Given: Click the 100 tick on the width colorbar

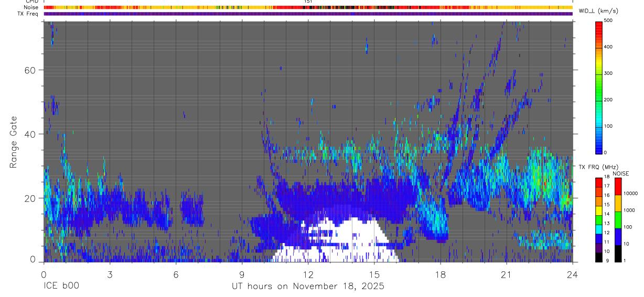Looking at the screenshot, I should coord(609,126).
